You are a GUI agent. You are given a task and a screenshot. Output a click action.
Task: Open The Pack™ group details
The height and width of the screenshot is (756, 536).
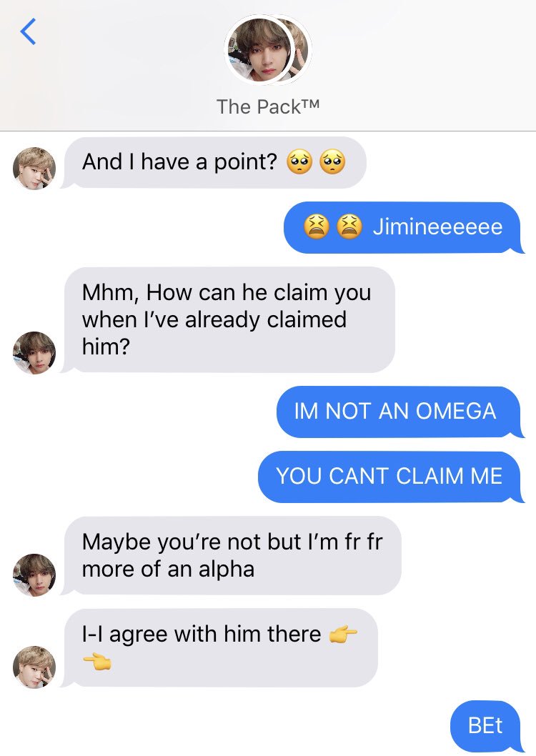[x=268, y=106]
